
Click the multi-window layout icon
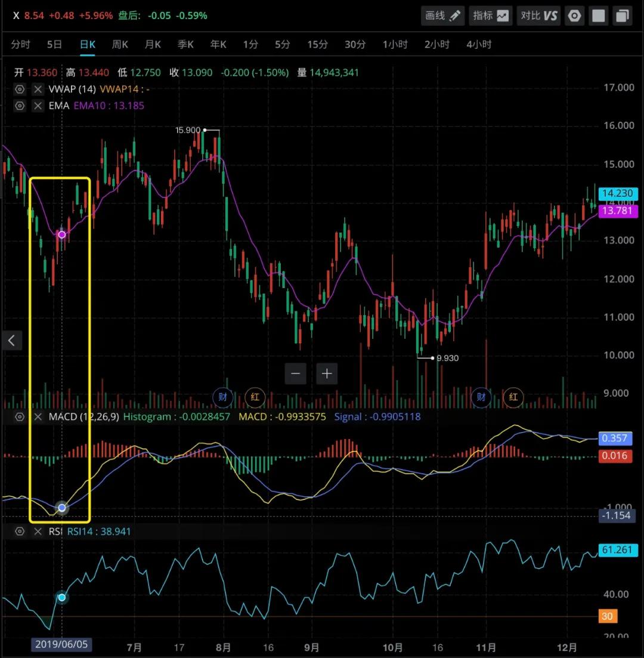pos(622,16)
